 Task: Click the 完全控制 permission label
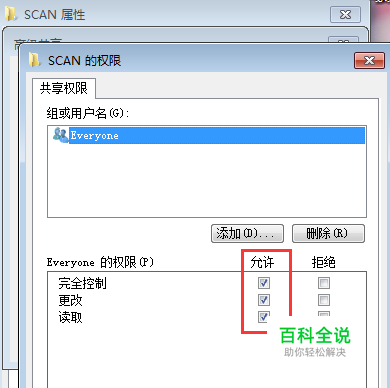(x=82, y=283)
